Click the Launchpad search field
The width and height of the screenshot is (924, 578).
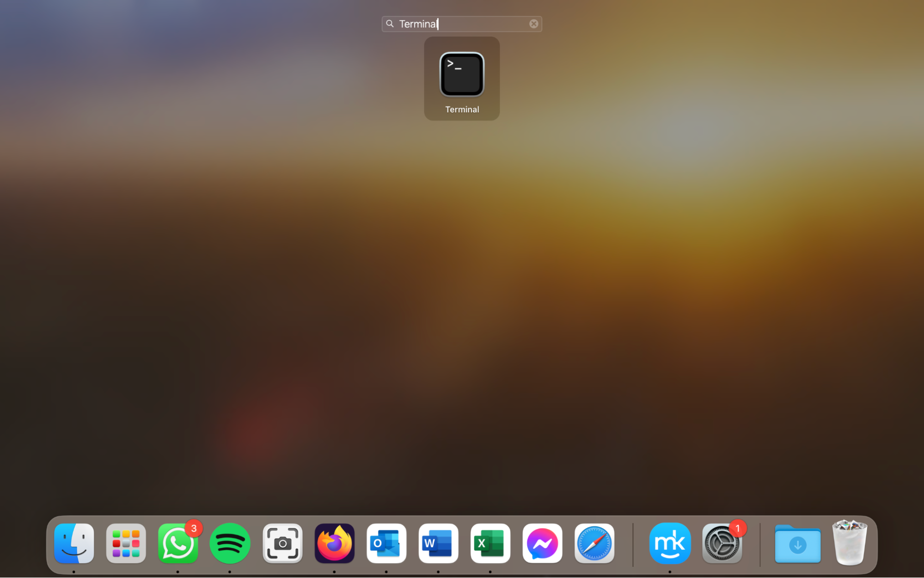pyautogui.click(x=462, y=24)
